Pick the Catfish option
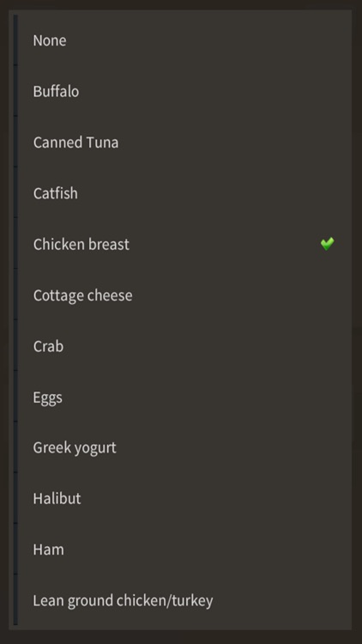This screenshot has width=362, height=644. tap(181, 193)
